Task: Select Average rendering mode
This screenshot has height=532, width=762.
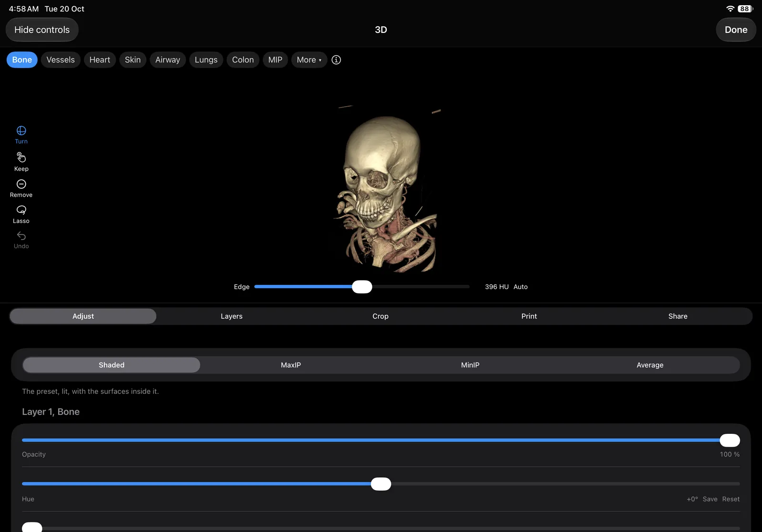Action: click(650, 365)
